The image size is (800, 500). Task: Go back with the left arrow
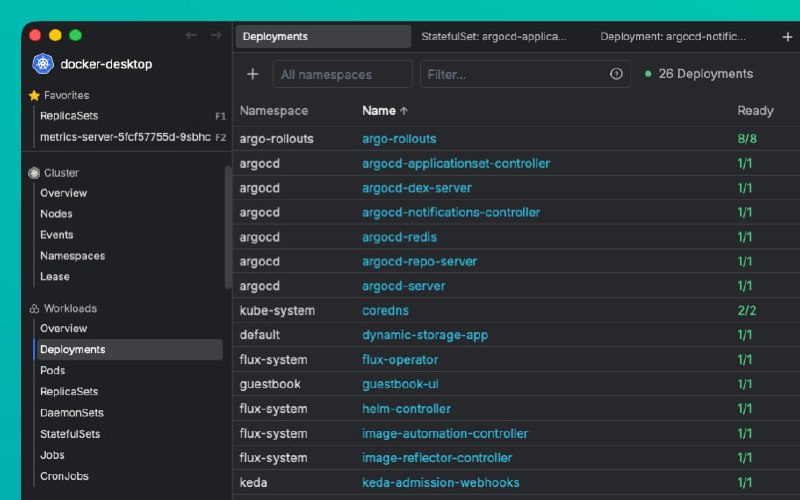point(191,35)
